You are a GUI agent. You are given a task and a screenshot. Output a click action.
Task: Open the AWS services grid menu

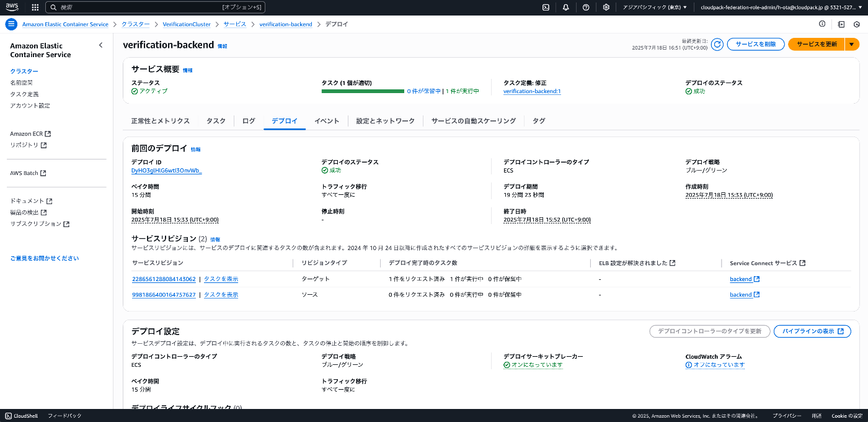point(35,7)
